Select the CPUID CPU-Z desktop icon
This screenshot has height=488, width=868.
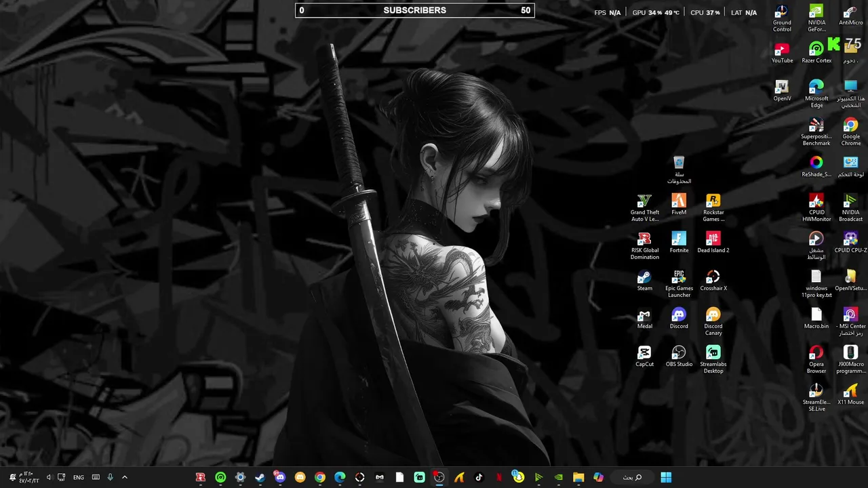point(850,242)
